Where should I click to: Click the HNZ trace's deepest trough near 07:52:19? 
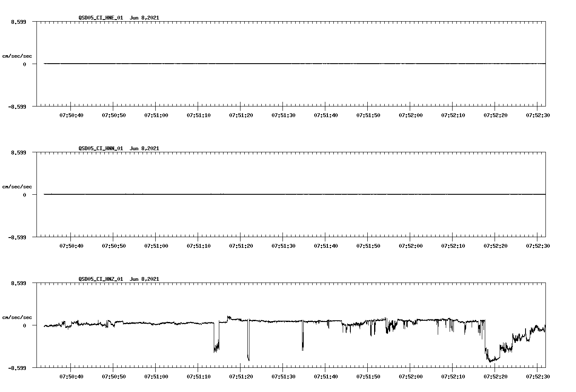tap(491, 361)
